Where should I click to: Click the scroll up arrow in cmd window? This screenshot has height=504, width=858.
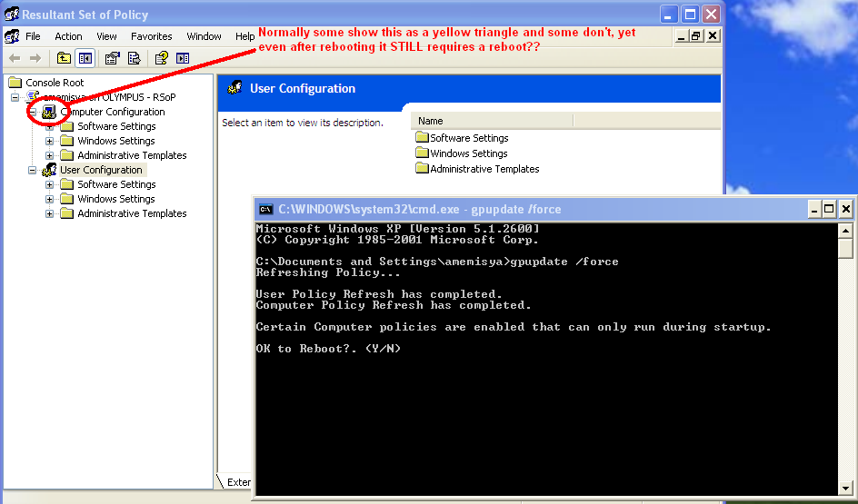(x=845, y=231)
